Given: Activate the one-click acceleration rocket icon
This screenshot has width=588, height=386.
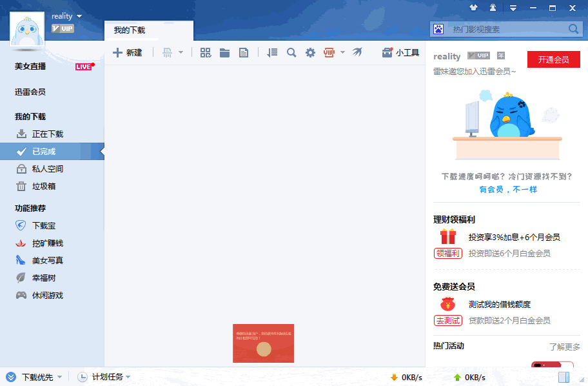Looking at the screenshot, I should point(358,52).
